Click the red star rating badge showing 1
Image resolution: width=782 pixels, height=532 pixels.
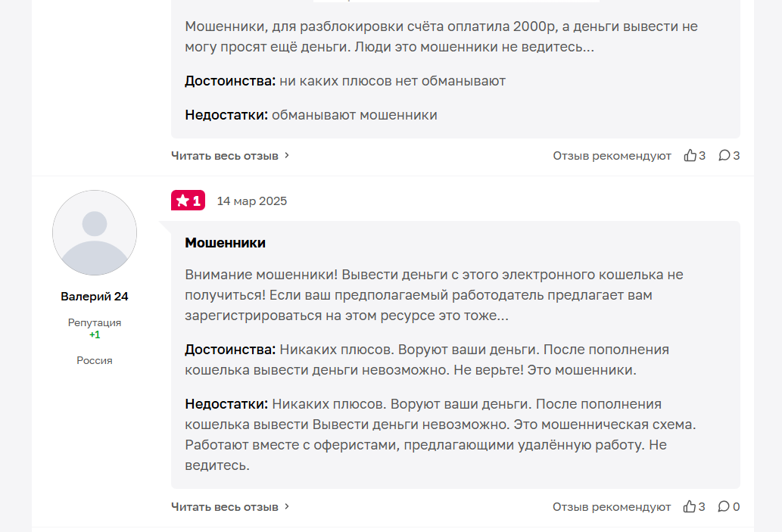(188, 201)
